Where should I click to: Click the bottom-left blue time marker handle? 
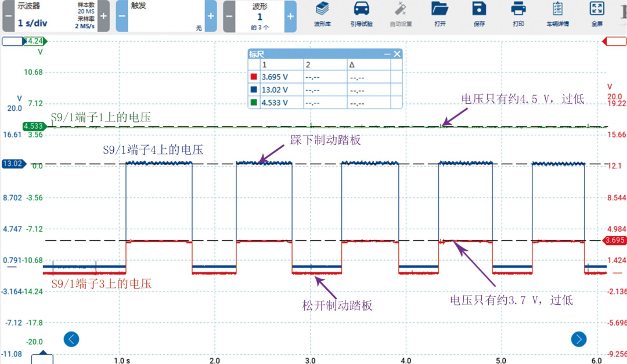click(x=42, y=358)
